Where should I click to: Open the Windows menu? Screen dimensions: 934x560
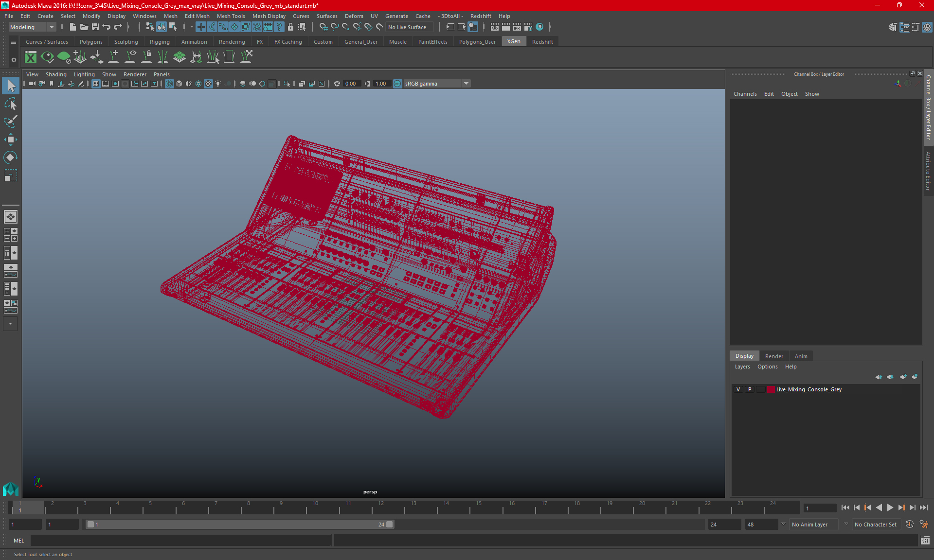point(144,16)
